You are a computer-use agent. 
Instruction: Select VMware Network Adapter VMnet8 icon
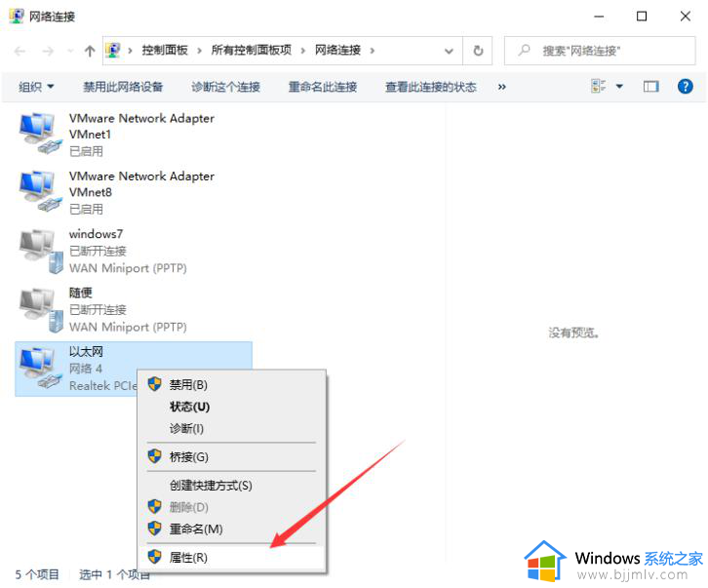40,191
